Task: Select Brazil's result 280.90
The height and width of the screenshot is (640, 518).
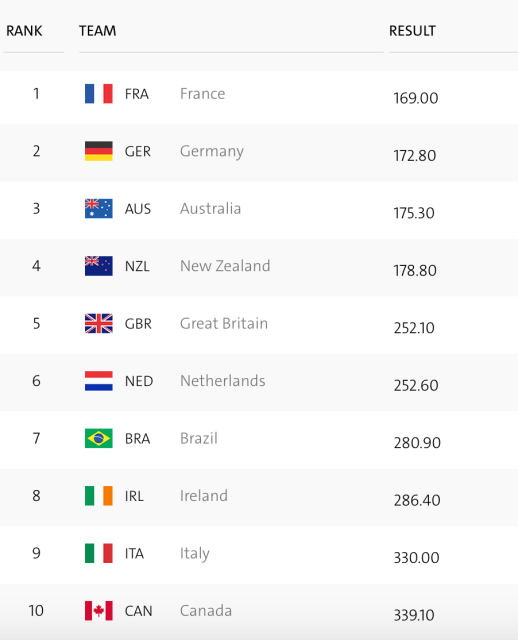Action: pyautogui.click(x=417, y=443)
